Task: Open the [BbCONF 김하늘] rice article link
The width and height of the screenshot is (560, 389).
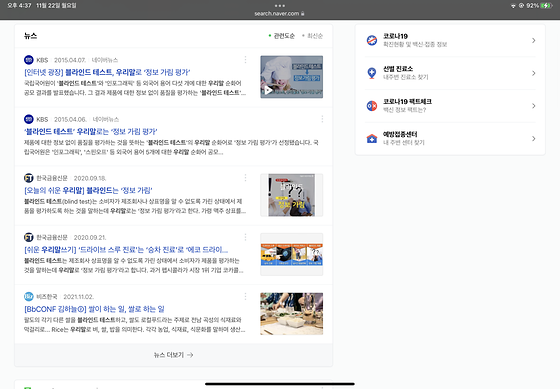Action: pyautogui.click(x=94, y=309)
